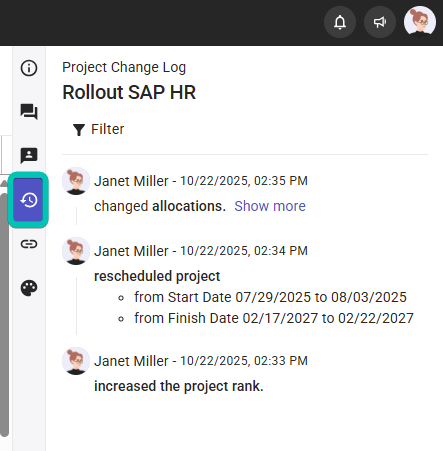Screen dimensions: 443x451
Task: Click the 'rescheduled project' text
Action: click(157, 276)
